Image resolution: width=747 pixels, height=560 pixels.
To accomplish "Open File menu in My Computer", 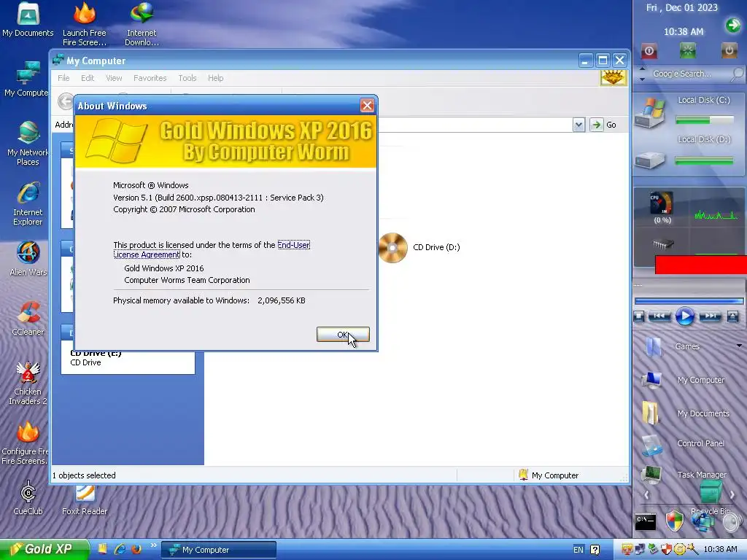I will click(x=63, y=78).
